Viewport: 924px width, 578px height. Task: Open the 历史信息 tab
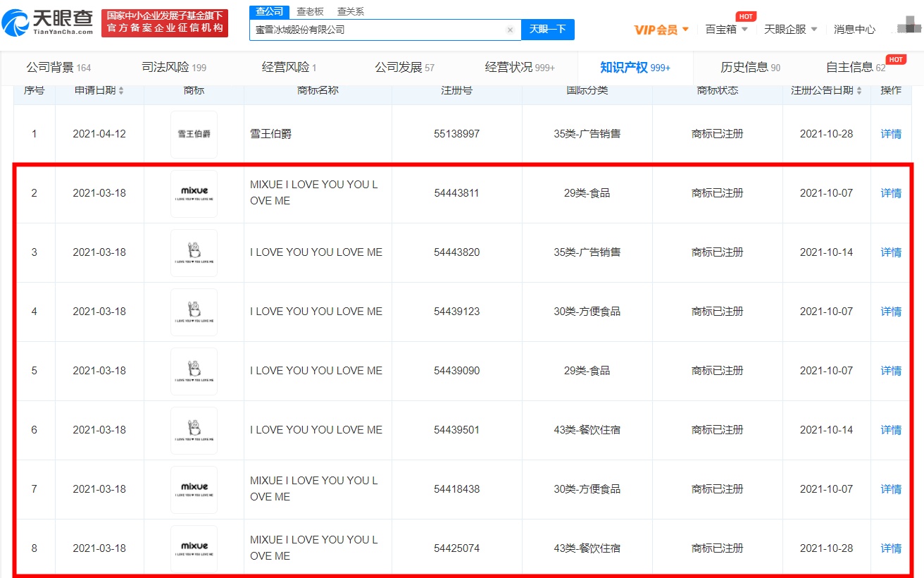click(750, 68)
